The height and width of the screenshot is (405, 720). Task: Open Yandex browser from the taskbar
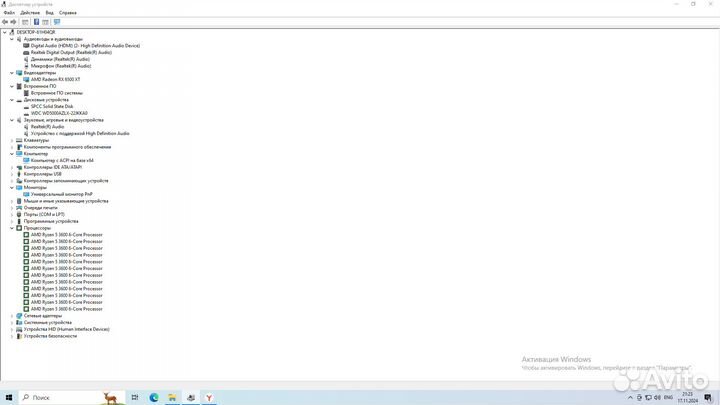(208, 397)
